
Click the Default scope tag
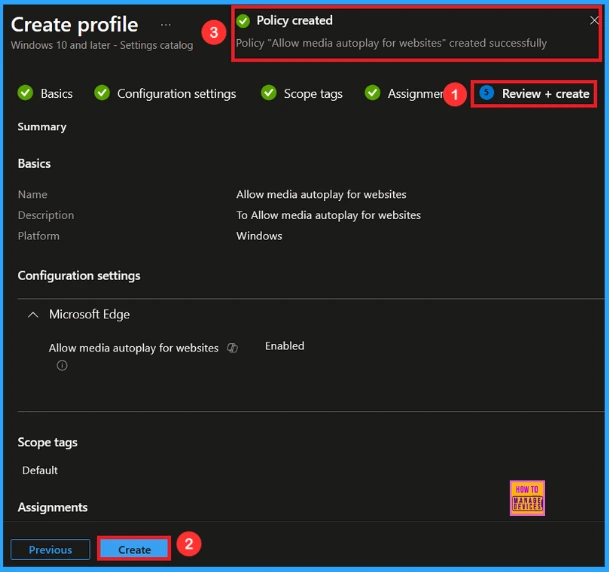point(40,470)
